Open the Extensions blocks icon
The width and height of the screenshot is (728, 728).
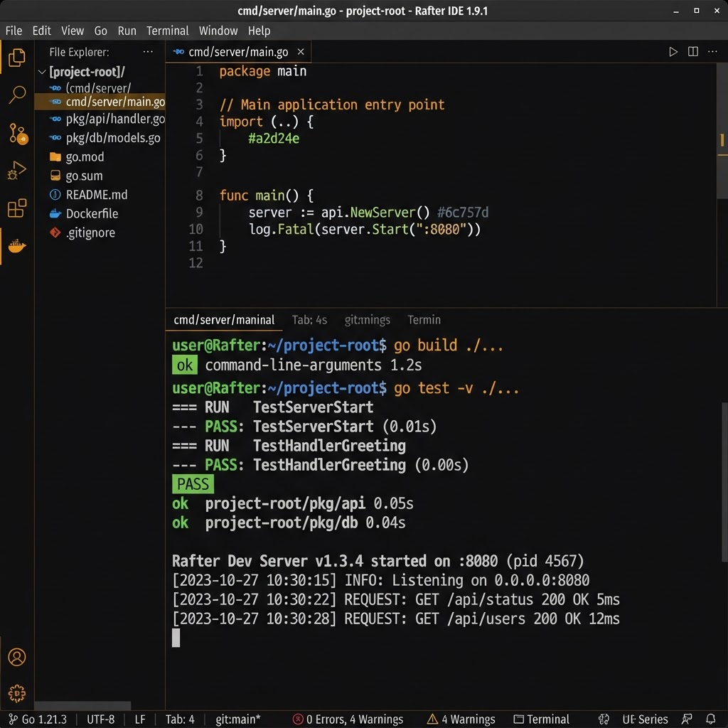[17, 208]
